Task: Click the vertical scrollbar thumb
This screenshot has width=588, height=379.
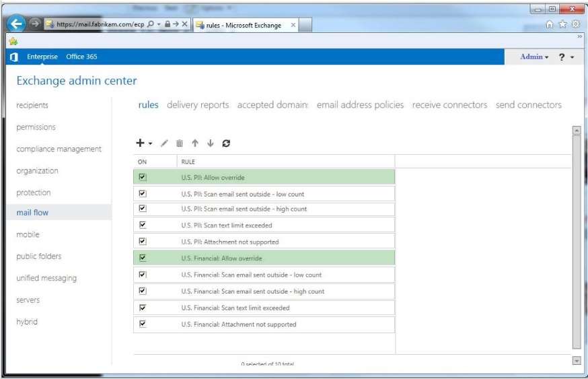Action: coord(577,242)
